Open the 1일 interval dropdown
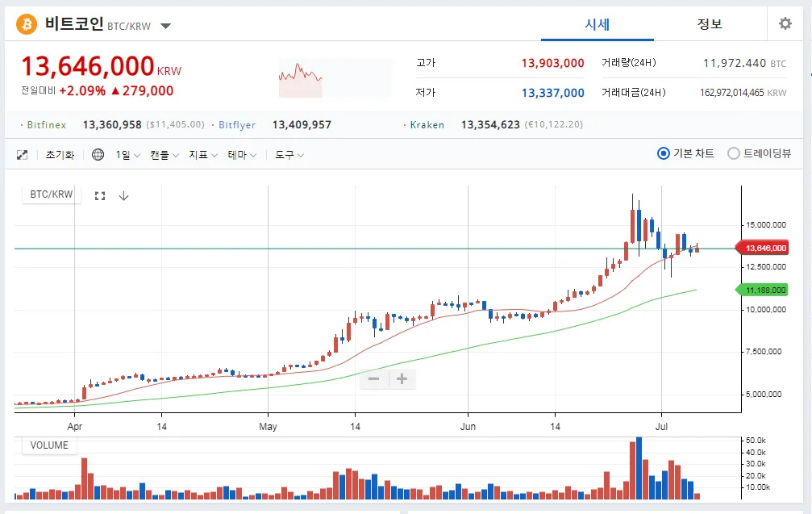The height and width of the screenshot is (514, 812). [x=127, y=154]
